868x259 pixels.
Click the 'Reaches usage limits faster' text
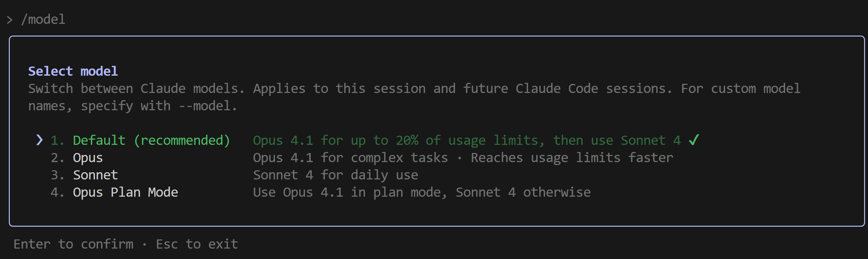pos(572,158)
